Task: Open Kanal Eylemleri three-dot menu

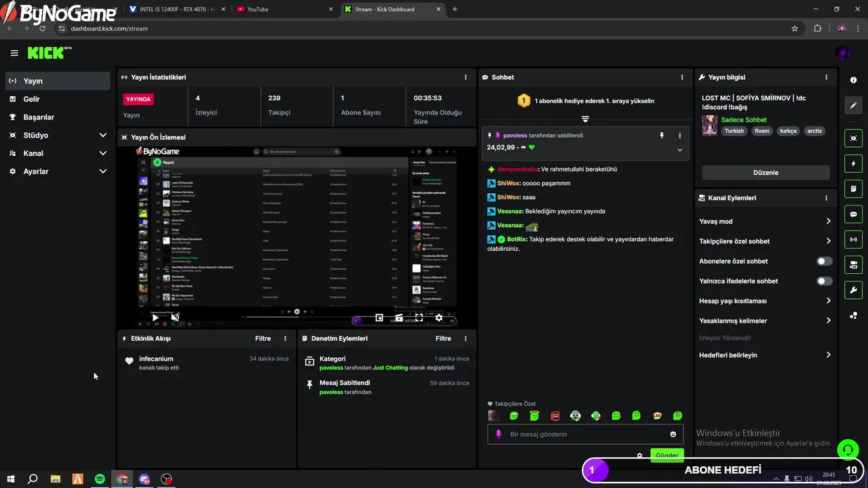Action: click(x=826, y=198)
